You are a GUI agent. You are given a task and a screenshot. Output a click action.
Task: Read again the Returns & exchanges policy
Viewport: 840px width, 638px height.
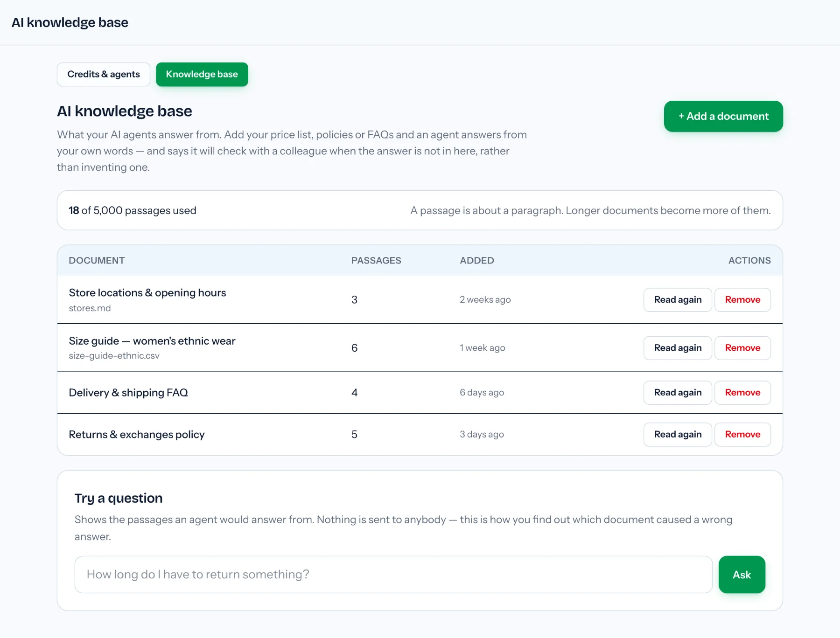[678, 435]
